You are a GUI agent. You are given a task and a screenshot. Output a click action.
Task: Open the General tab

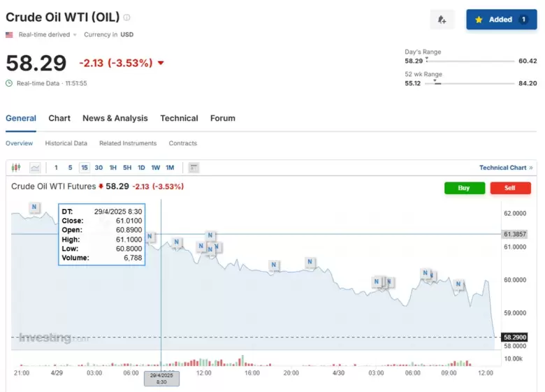tap(21, 118)
